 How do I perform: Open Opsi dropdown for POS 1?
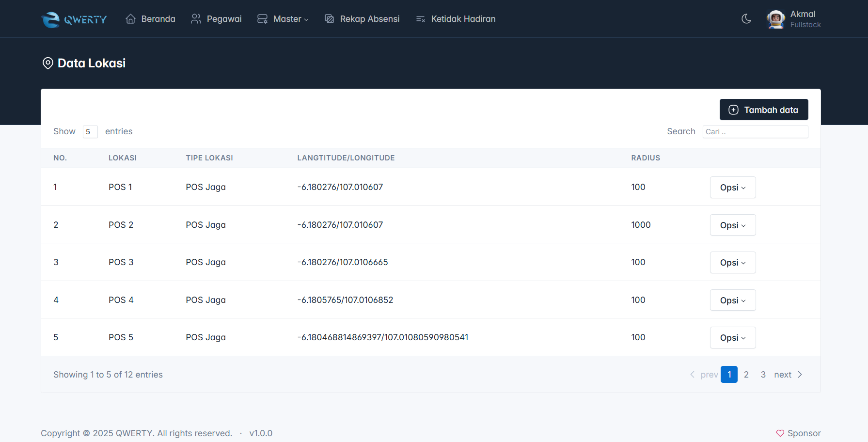pyautogui.click(x=733, y=188)
